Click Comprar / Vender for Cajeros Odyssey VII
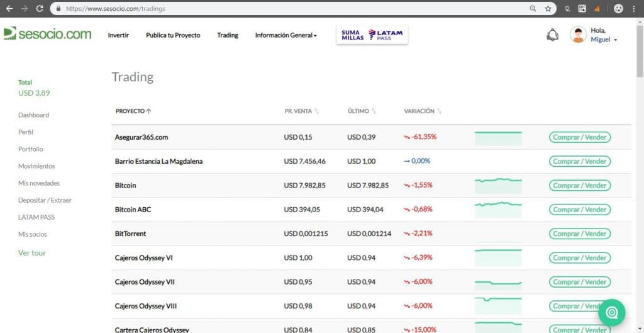This screenshot has height=333, width=644. [x=579, y=282]
